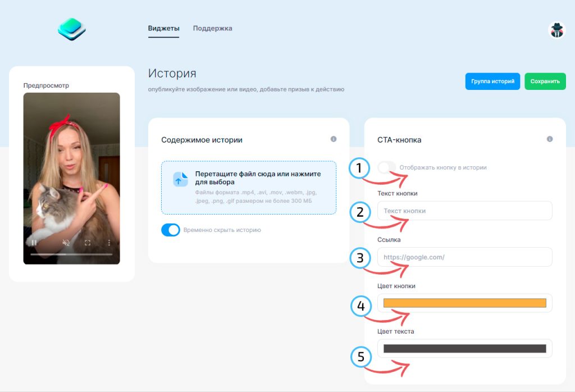
Task: Toggle Временно скрыть историю switch
Action: tap(171, 230)
